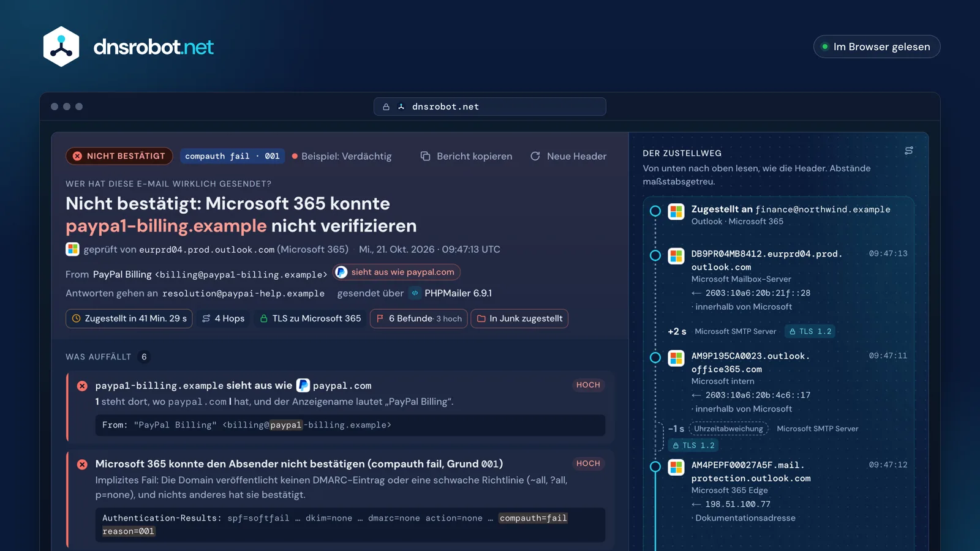Click the NICHT BESTÄTIGT status badge
The image size is (980, 551).
coord(119,156)
